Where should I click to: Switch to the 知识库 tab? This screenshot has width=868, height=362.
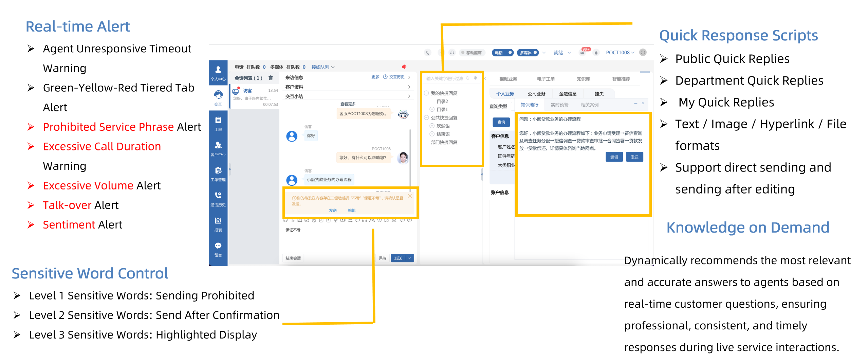[583, 79]
